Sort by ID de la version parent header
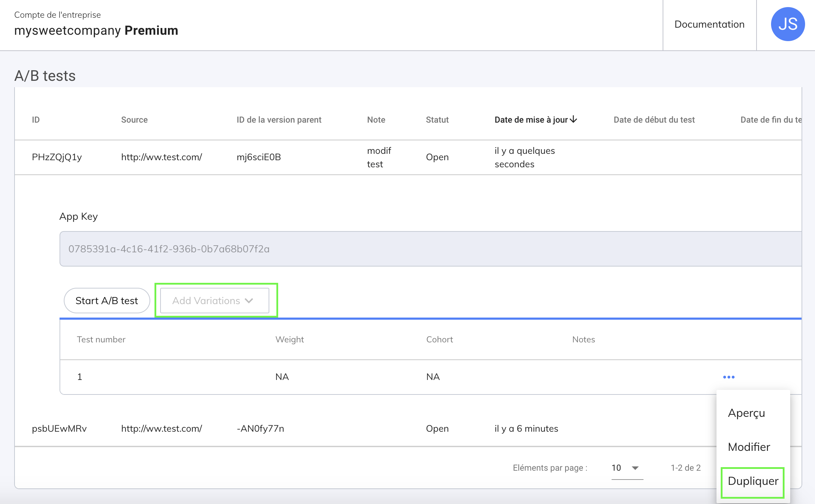815x504 pixels. click(x=279, y=120)
